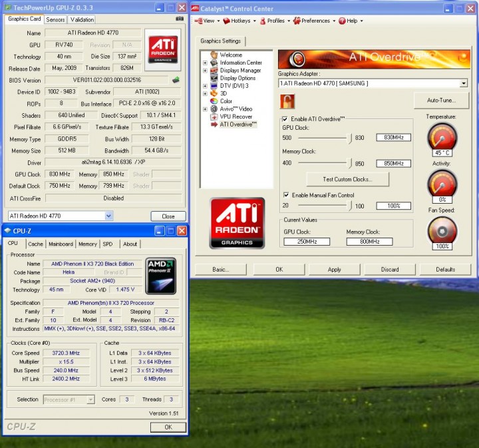Select the DTV (DVI) 3 monitor icon
This screenshot has height=448, width=479.
point(214,86)
